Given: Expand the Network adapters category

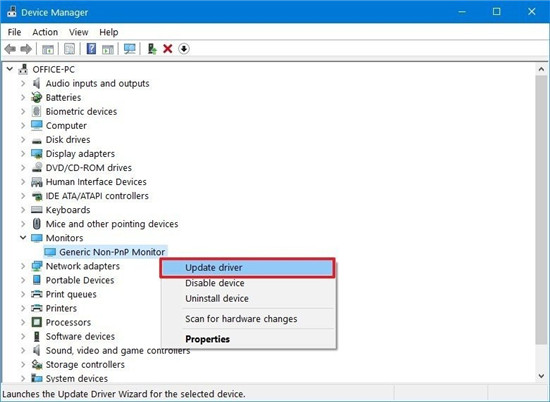Looking at the screenshot, I should point(23,266).
